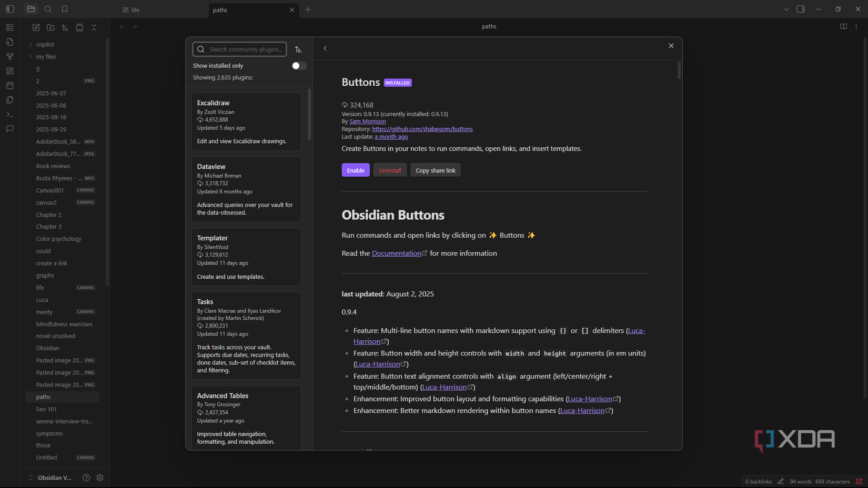Open the tab list dropdown chevron
This screenshot has width=868, height=488.
(x=785, y=9)
